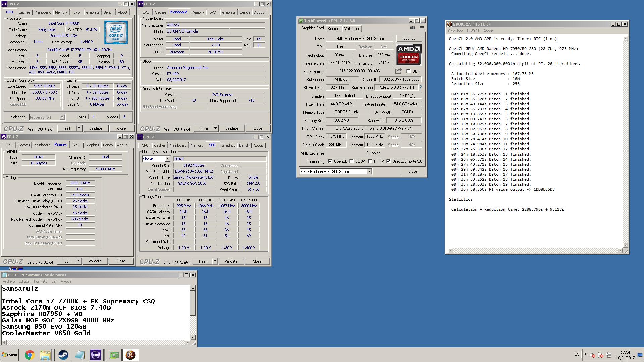Viewport: 644px width, 362px height.
Task: Open the AMD Radeon HD 7900 Series GPU dropdown
Action: [369, 172]
